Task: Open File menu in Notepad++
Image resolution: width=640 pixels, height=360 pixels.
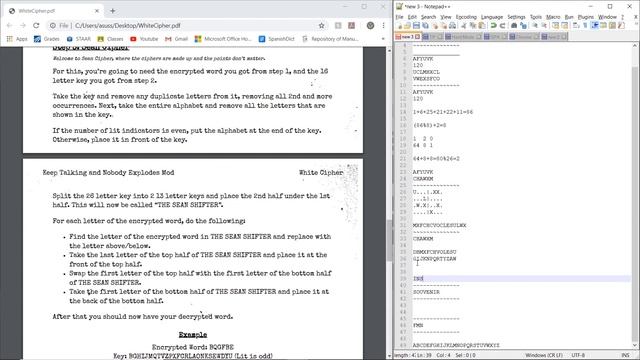Action: tap(399, 17)
